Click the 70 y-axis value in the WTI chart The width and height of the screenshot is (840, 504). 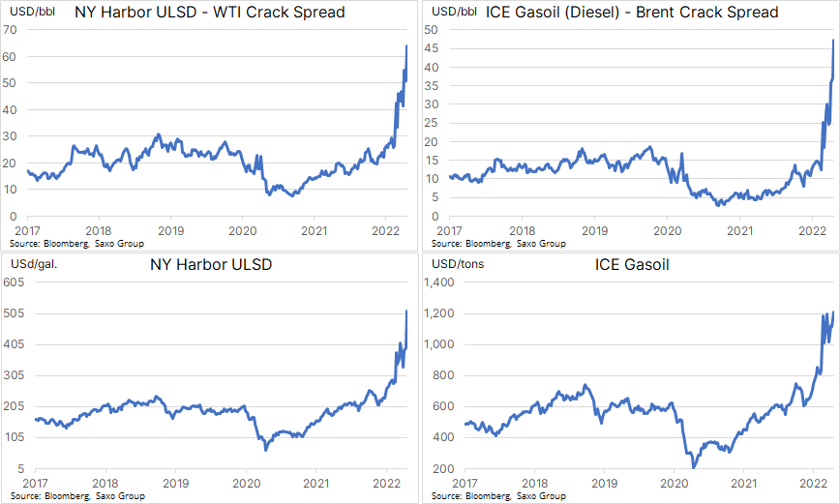tap(10, 30)
